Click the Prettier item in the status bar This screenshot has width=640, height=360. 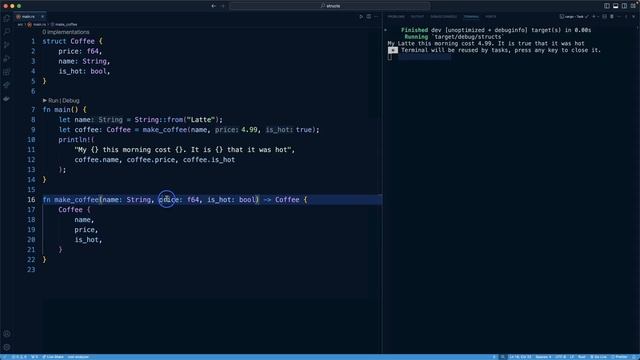click(x=620, y=357)
